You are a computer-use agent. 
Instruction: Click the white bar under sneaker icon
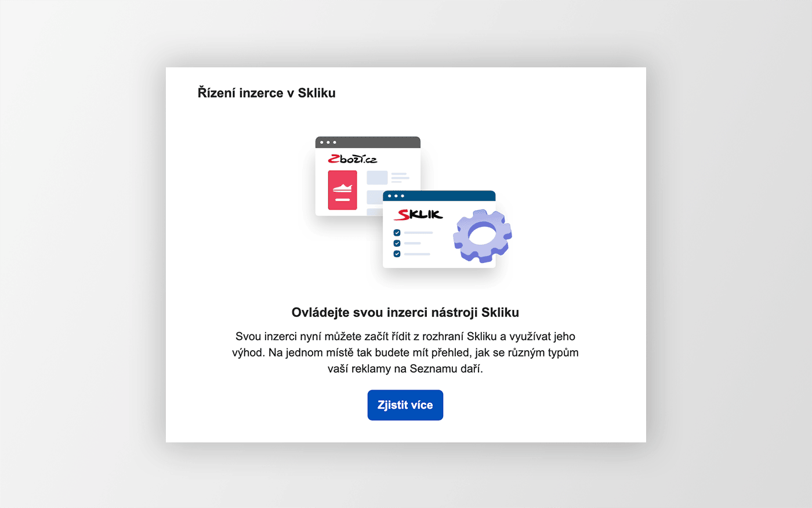[x=342, y=200]
